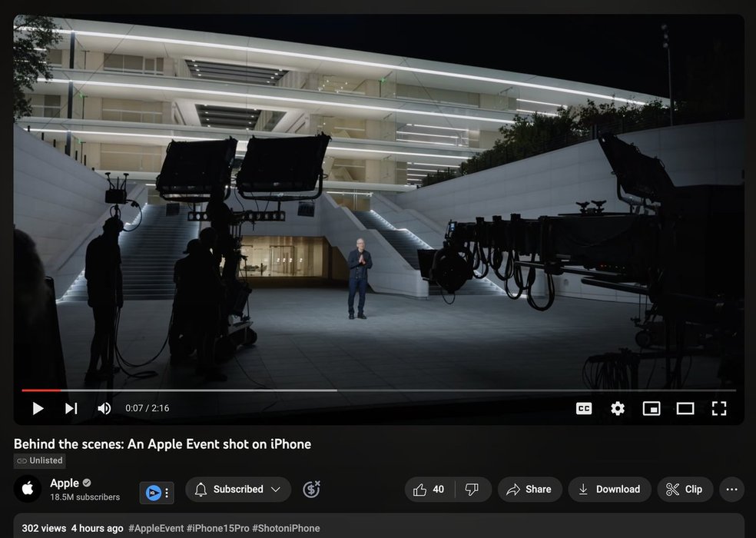756x538 pixels.
Task: Create a Clip from the video
Action: tap(685, 490)
